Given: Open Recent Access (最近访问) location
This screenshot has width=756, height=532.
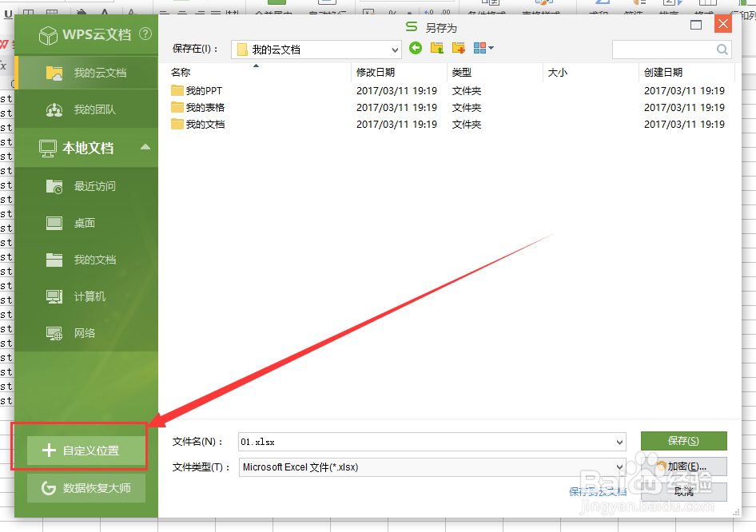Looking at the screenshot, I should coord(87,186).
